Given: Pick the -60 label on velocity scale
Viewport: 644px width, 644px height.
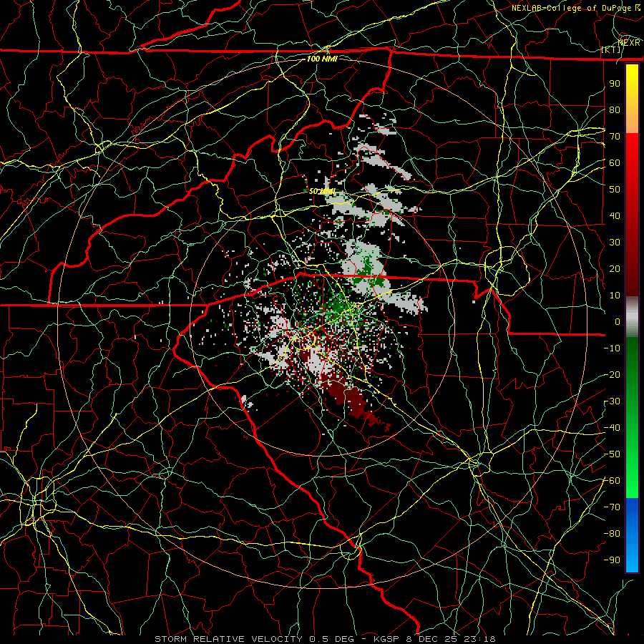Looking at the screenshot, I should tap(612, 481).
